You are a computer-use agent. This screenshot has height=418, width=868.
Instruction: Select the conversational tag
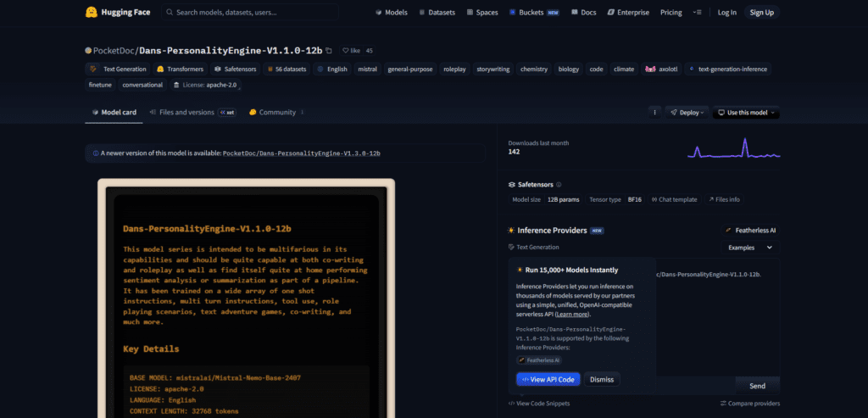pyautogui.click(x=142, y=85)
